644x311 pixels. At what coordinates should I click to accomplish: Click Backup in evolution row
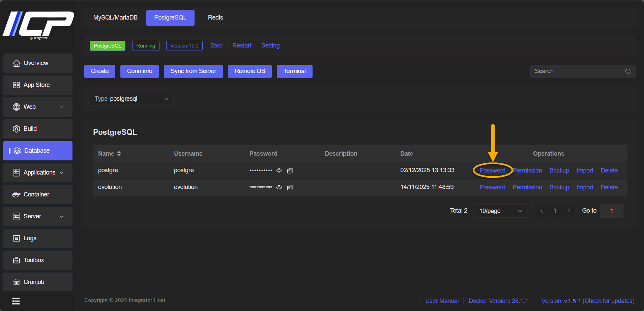(559, 187)
